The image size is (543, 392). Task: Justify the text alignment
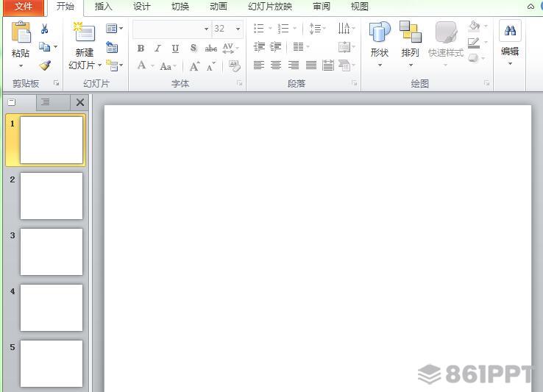point(311,65)
